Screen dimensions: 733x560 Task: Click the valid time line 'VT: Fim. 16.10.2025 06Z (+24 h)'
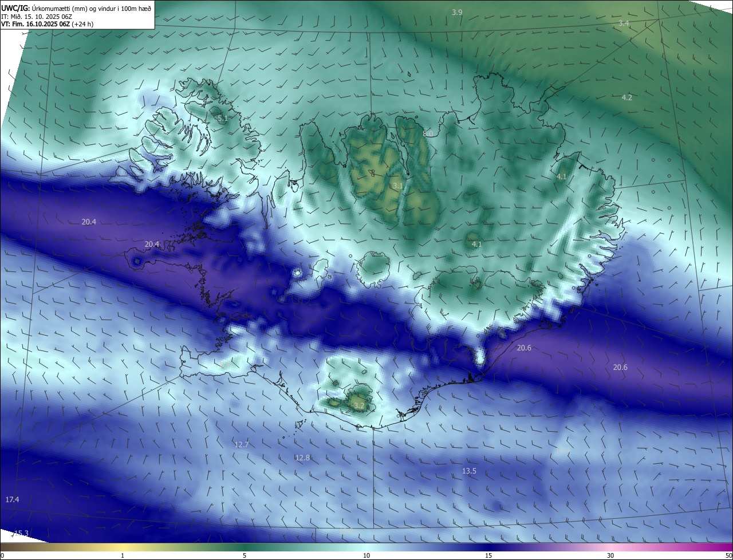coord(47,24)
